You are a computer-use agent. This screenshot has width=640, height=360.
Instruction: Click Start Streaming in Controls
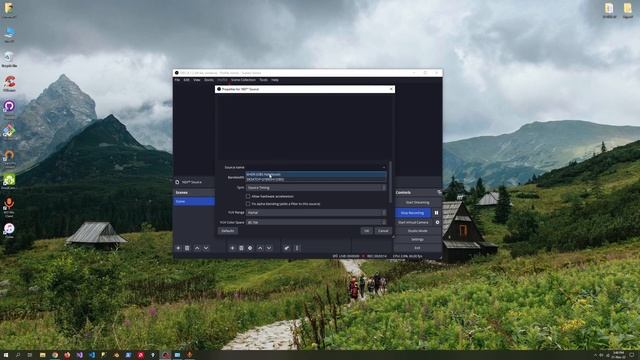417,202
